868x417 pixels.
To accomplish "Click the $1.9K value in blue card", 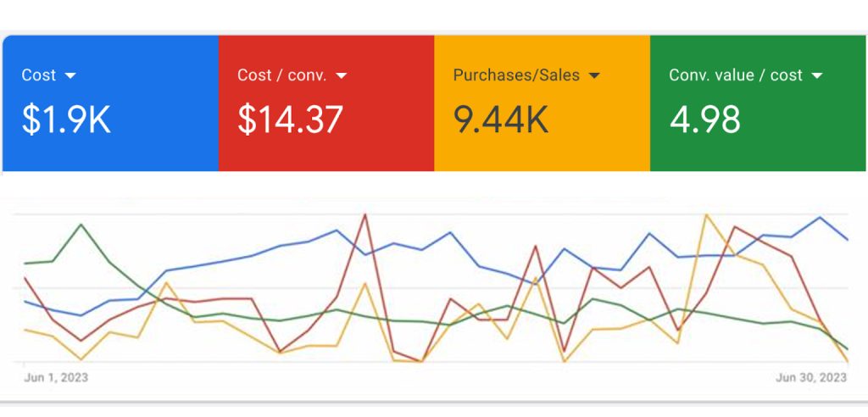I will [66, 120].
